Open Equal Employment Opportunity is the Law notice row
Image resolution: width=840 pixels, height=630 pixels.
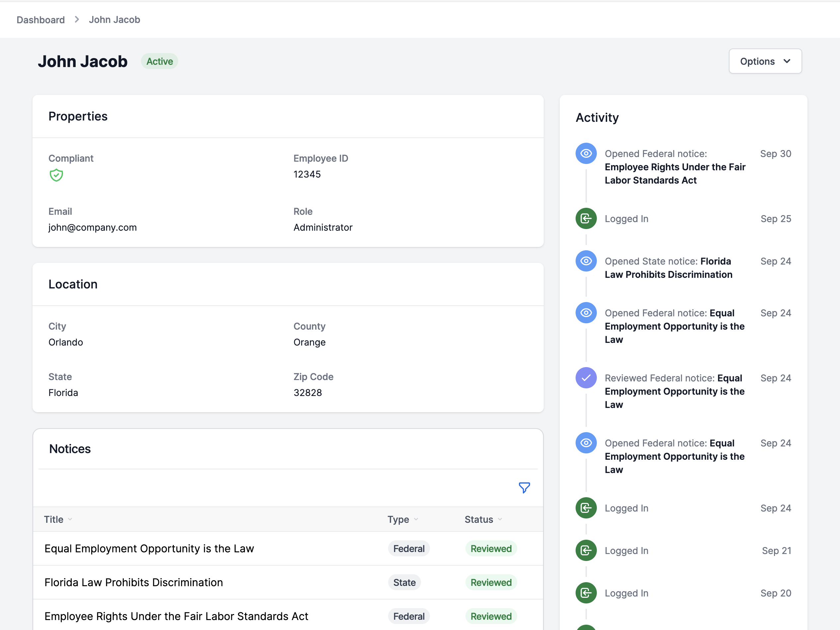point(288,548)
